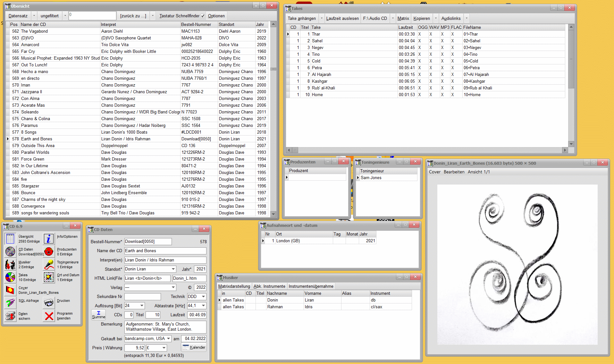The width and height of the screenshot is (614, 364).
Task: Open the Bearbeiten menu in cover window
Action: pyautogui.click(x=454, y=172)
